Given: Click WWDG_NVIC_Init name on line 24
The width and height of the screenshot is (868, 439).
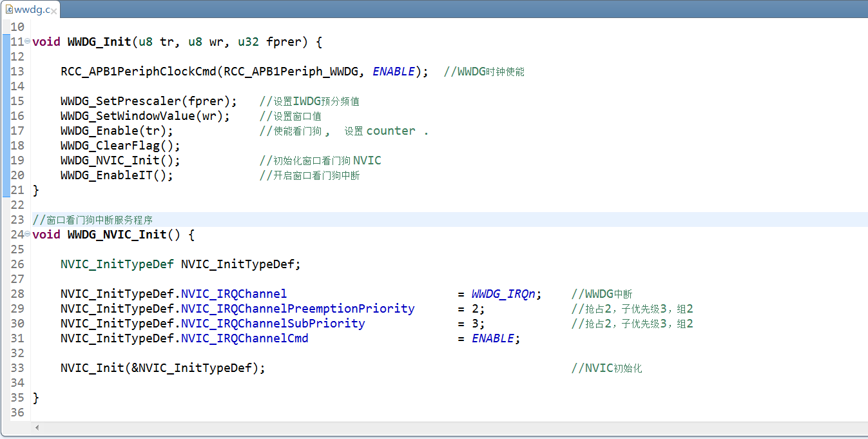Looking at the screenshot, I should (117, 235).
